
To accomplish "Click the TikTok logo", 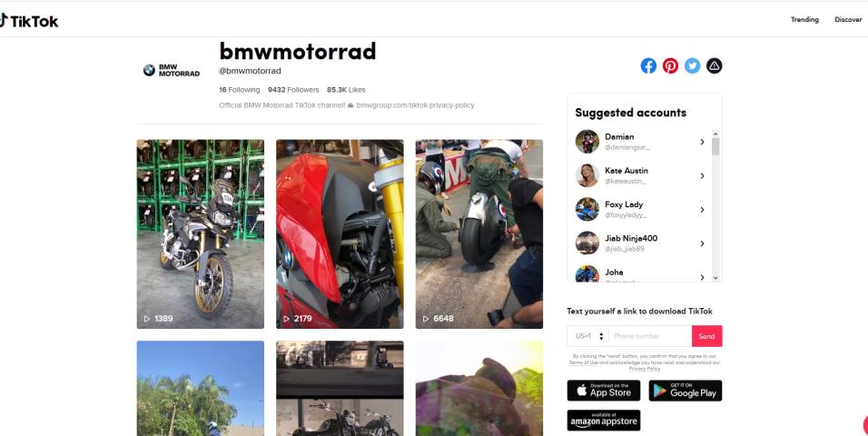I will pos(29,21).
